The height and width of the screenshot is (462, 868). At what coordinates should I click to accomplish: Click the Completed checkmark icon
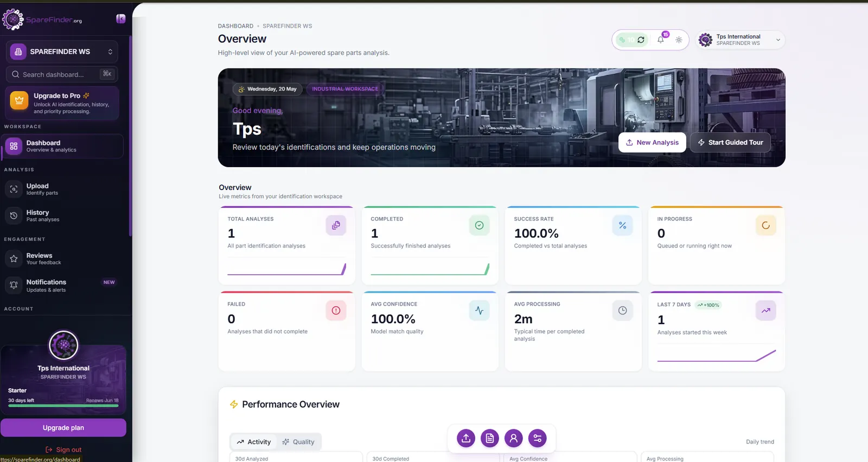tap(479, 225)
